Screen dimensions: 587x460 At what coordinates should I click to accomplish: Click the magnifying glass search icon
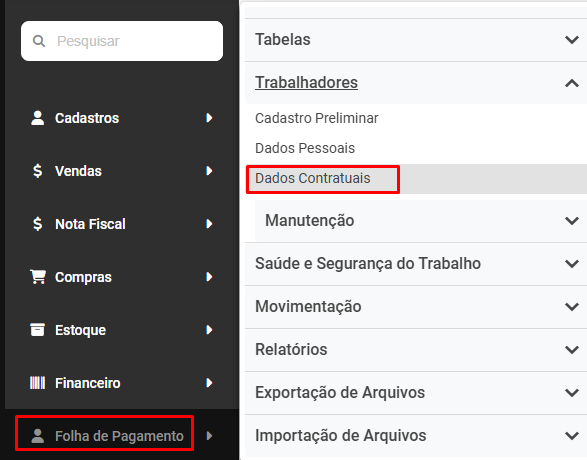pos(39,41)
